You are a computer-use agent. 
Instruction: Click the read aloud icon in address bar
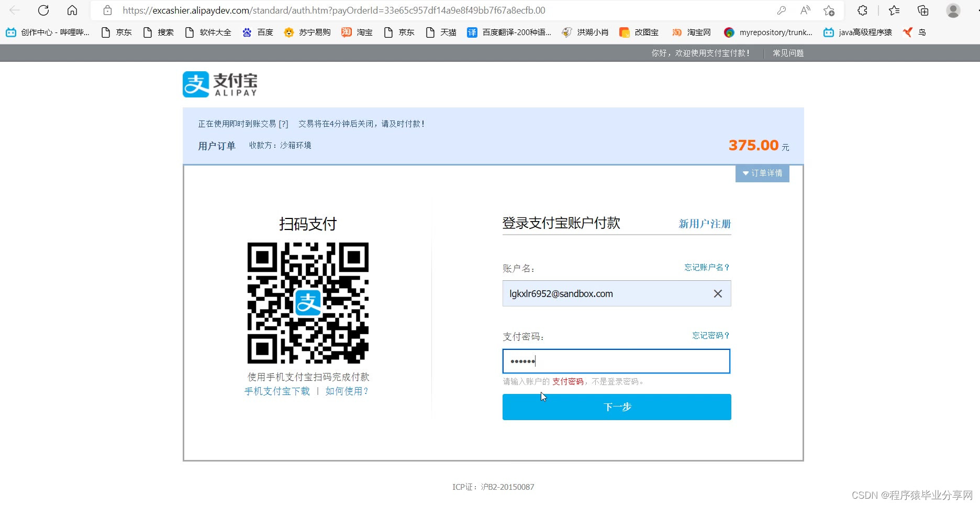805,10
